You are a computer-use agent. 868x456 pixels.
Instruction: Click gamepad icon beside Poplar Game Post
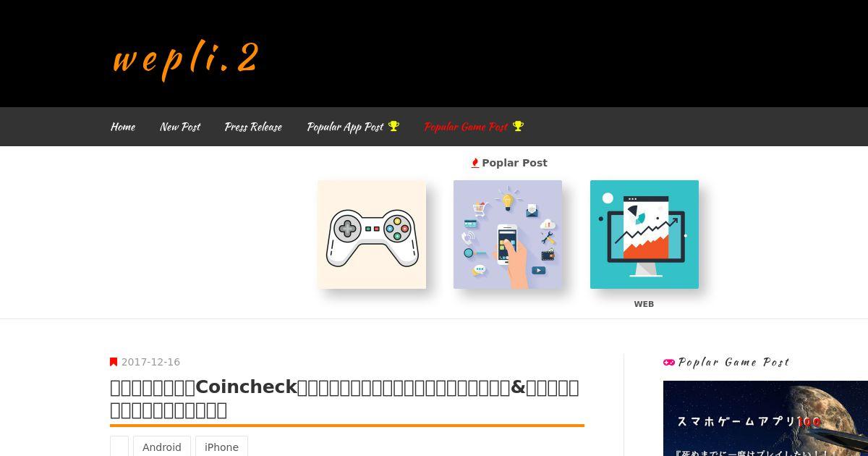click(669, 362)
